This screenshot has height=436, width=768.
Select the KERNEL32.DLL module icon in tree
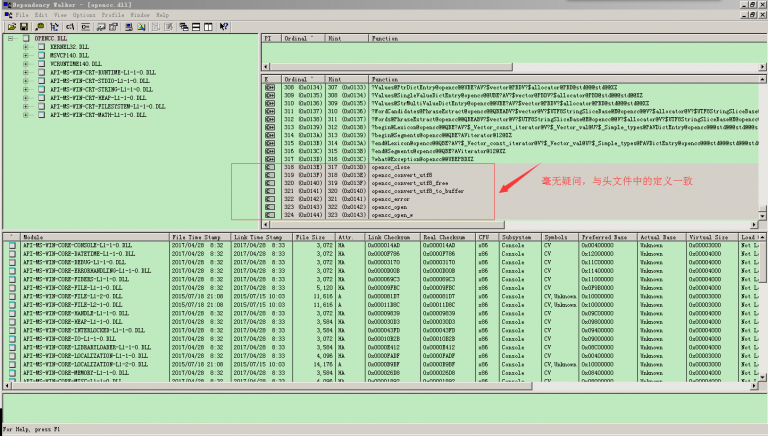pos(40,47)
